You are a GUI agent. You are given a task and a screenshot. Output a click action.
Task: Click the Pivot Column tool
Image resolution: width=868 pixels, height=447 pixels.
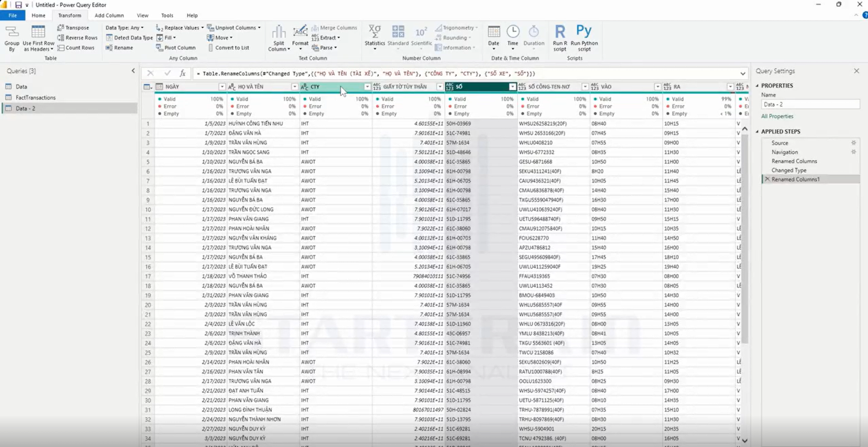[x=176, y=47]
